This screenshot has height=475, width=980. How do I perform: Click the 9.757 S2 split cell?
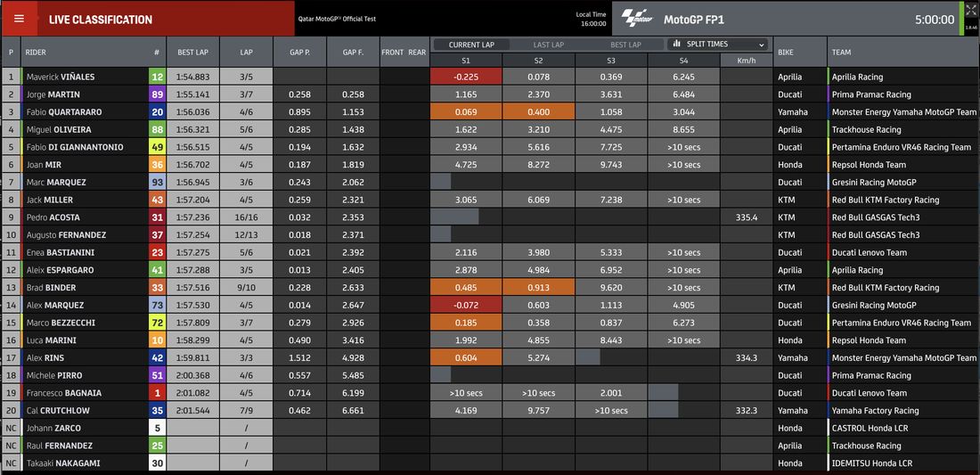(538, 411)
